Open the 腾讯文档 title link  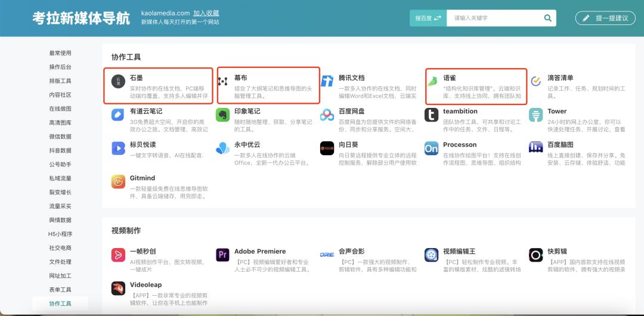352,78
